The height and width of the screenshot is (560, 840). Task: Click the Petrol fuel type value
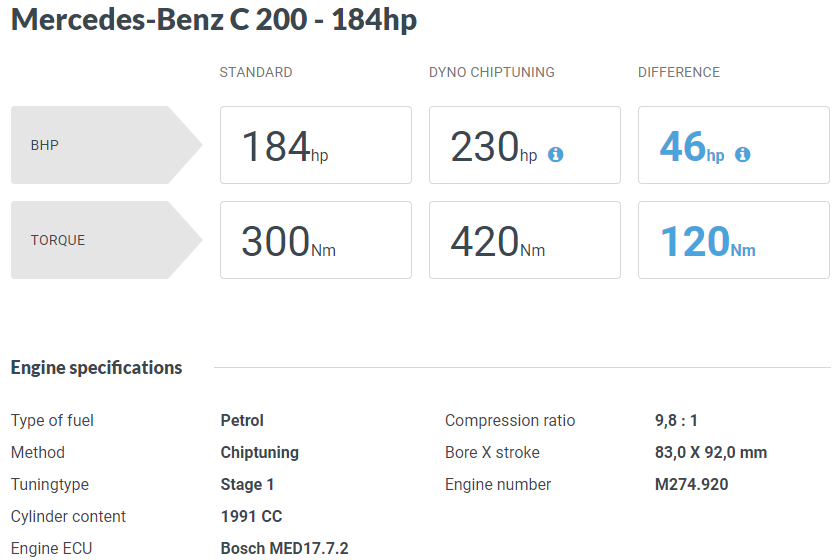coord(242,421)
